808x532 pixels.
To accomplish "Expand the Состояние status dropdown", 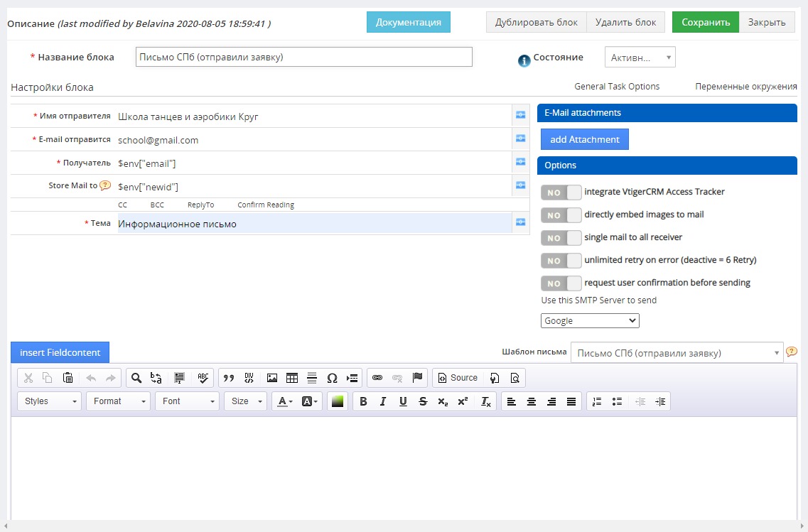I will (640, 58).
